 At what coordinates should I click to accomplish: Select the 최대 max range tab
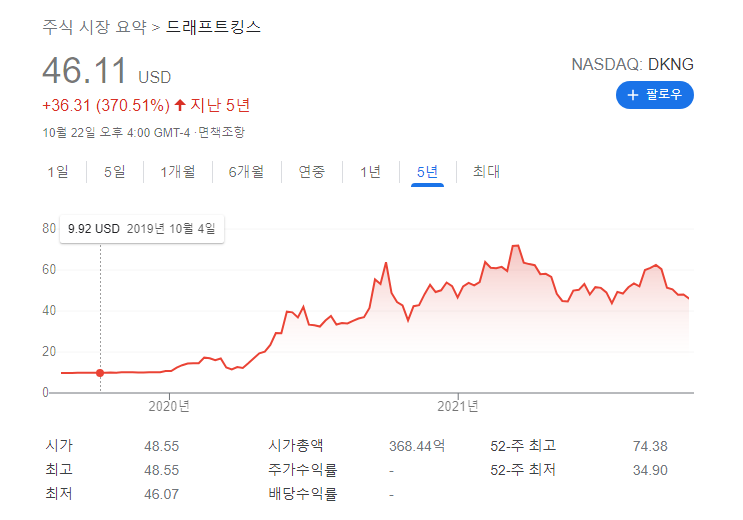[x=486, y=172]
